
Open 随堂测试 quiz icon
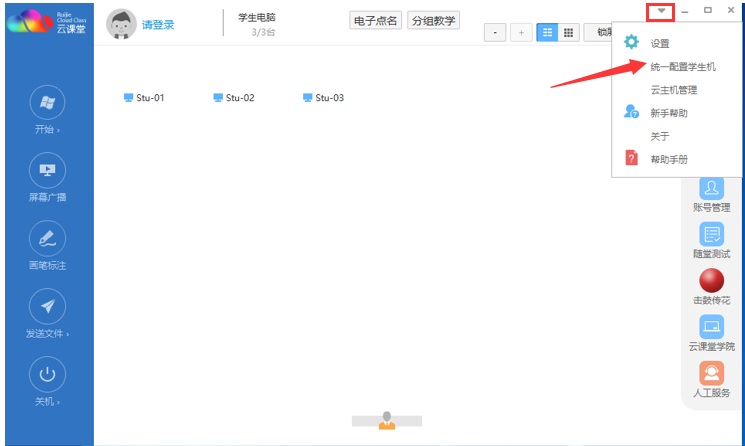pyautogui.click(x=711, y=236)
